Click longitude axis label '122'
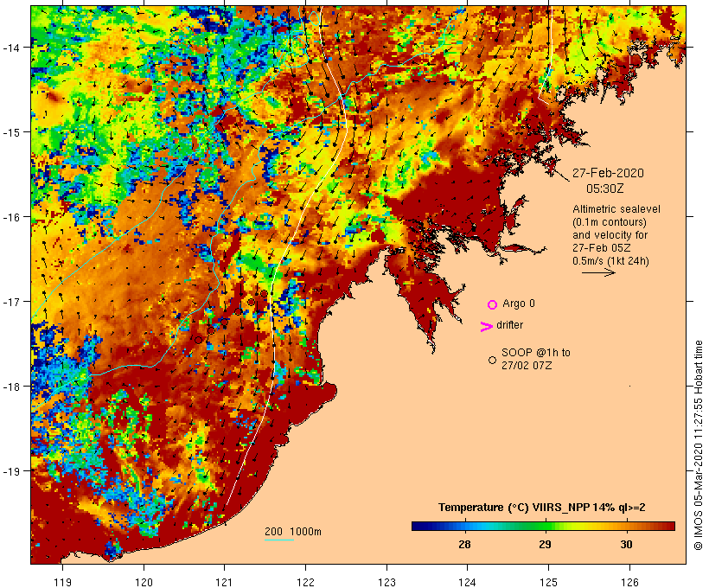Screen dimensions: 709x588 (x=305, y=582)
